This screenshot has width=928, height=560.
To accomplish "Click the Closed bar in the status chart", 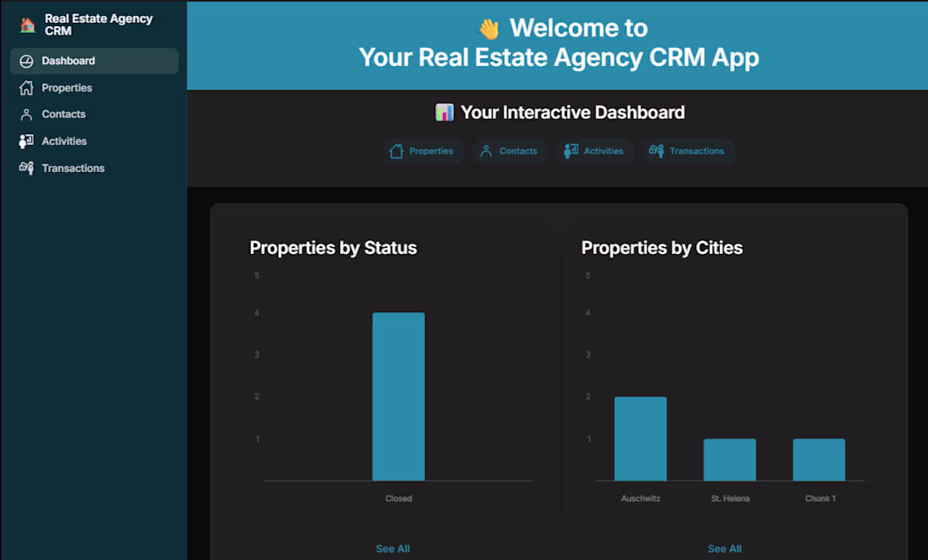I will coord(398,396).
